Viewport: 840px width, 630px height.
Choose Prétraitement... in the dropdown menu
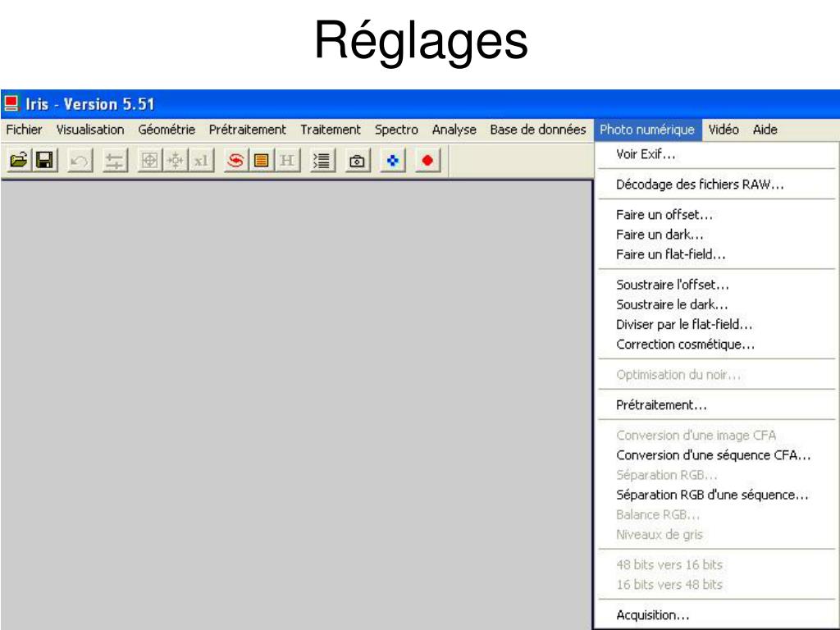click(x=716, y=405)
